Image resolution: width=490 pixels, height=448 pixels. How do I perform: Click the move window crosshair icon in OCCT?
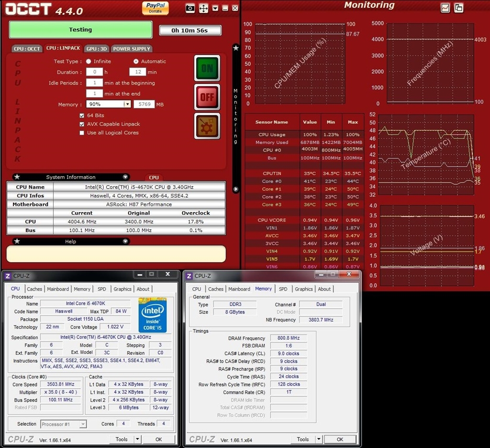(x=203, y=9)
